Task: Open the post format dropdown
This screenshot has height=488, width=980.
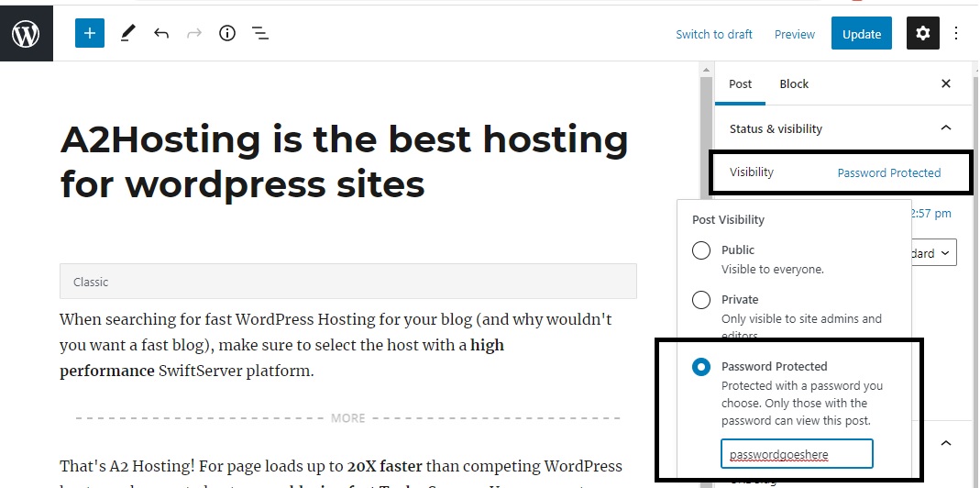Action: (934, 253)
